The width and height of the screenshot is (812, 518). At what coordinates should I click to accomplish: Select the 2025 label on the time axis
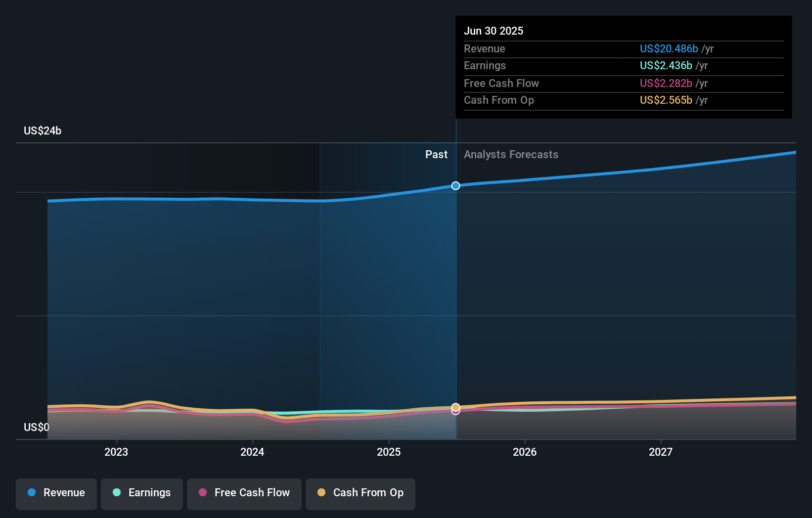[x=389, y=452]
